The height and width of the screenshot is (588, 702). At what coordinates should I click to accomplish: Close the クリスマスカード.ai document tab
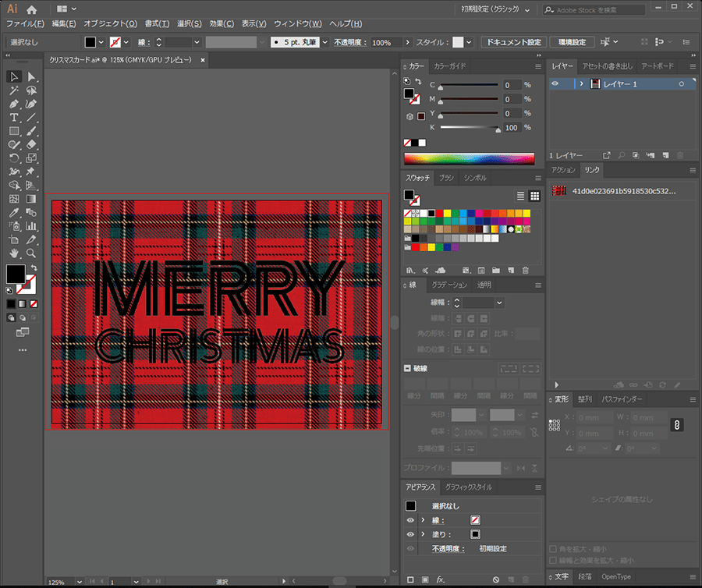click(x=202, y=60)
